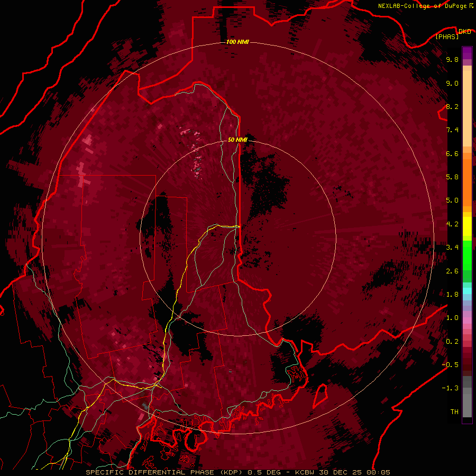Click the 100 NMI range ring label
476x476 pixels.
237,42
